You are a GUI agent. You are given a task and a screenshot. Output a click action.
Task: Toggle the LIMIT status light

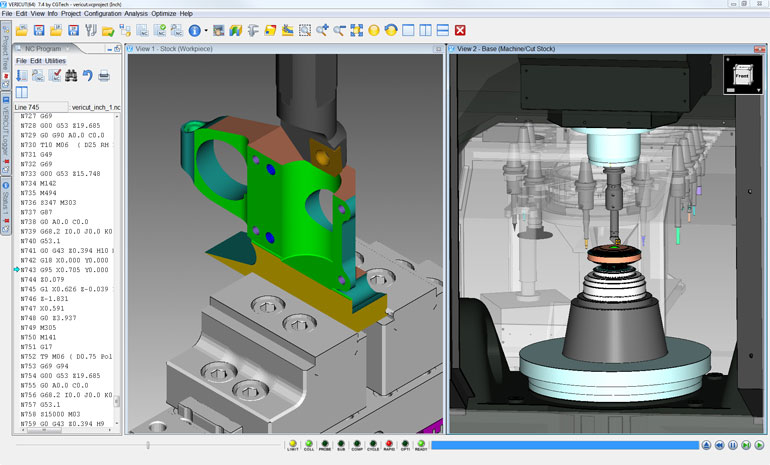click(292, 443)
